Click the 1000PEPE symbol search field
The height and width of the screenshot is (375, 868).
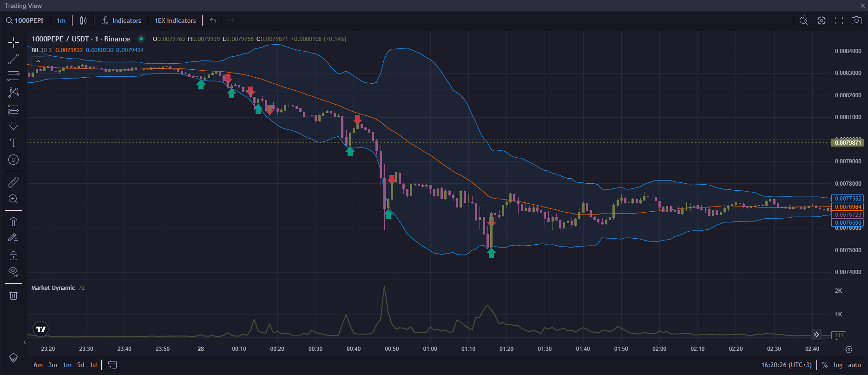click(x=25, y=20)
